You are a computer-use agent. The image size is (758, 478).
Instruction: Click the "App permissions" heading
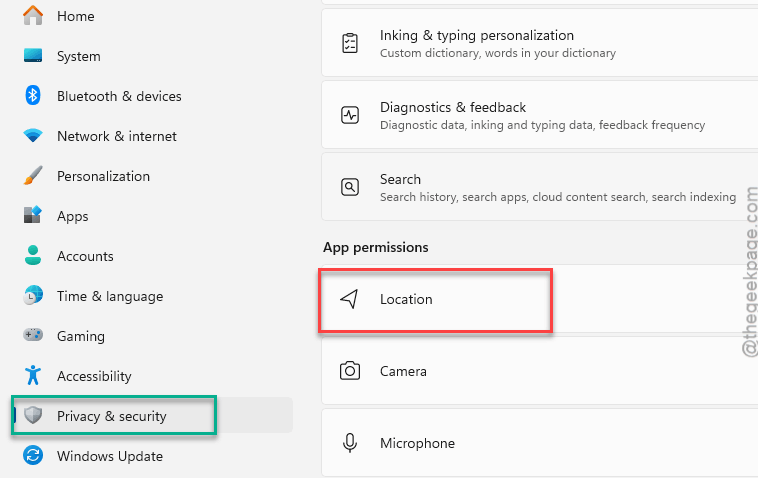click(x=376, y=247)
